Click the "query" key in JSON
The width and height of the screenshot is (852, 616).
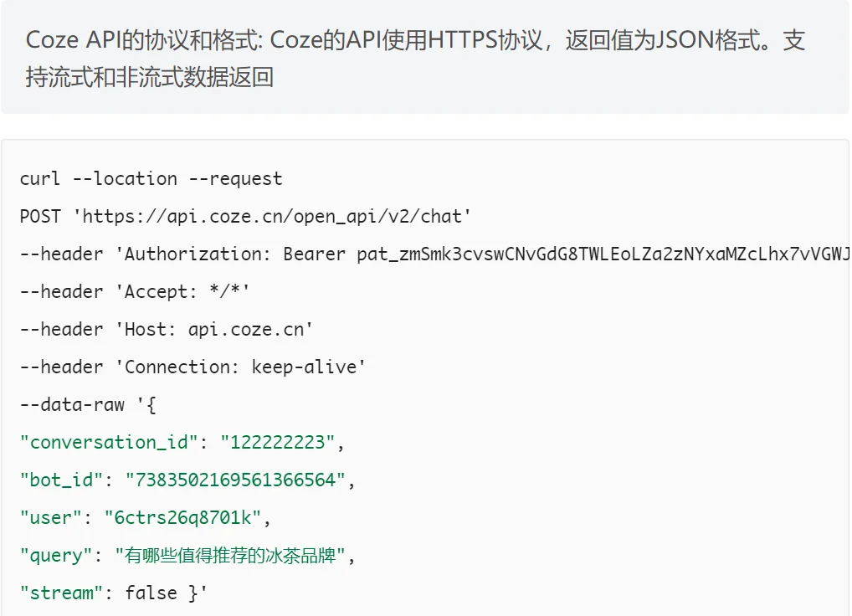56,556
